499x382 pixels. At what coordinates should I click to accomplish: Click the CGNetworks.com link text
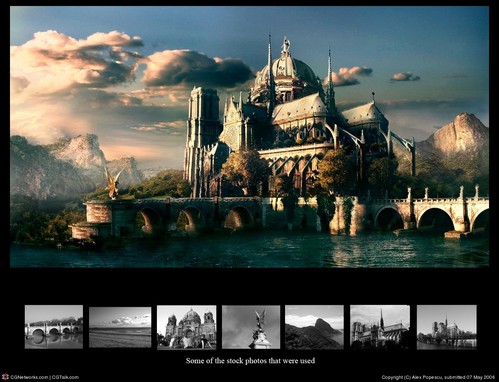click(29, 377)
